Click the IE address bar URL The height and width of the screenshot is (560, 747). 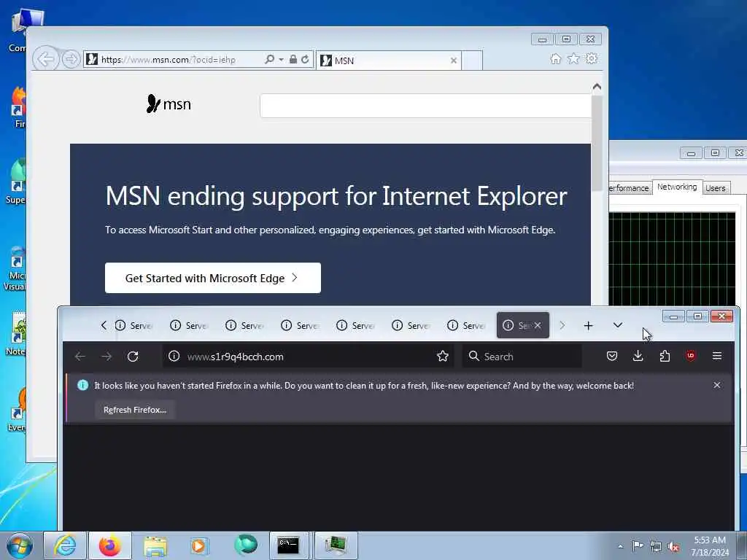pyautogui.click(x=169, y=60)
